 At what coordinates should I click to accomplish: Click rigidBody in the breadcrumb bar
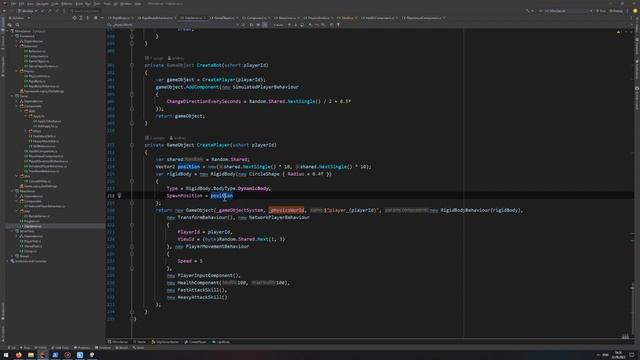221,342
